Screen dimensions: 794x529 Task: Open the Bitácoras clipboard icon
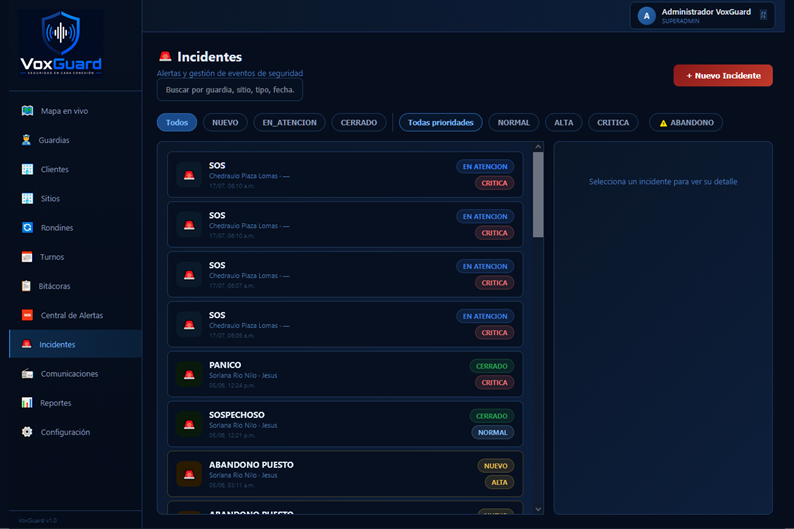tap(26, 286)
